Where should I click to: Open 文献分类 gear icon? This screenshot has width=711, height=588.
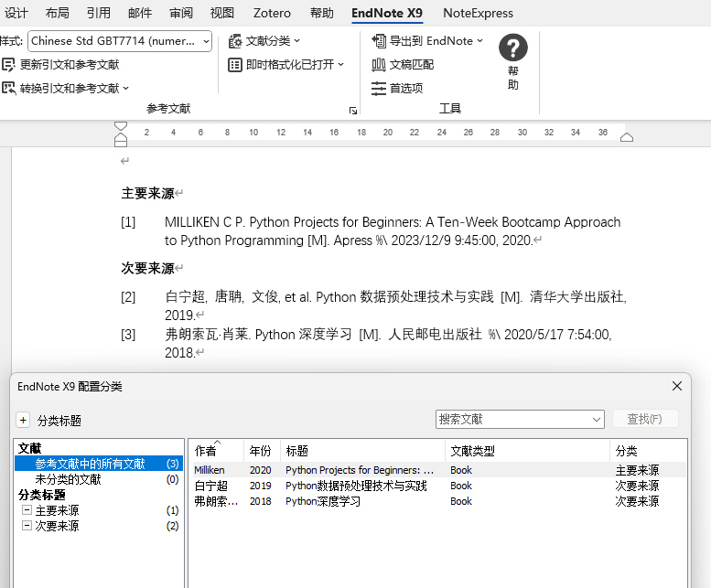[235, 41]
